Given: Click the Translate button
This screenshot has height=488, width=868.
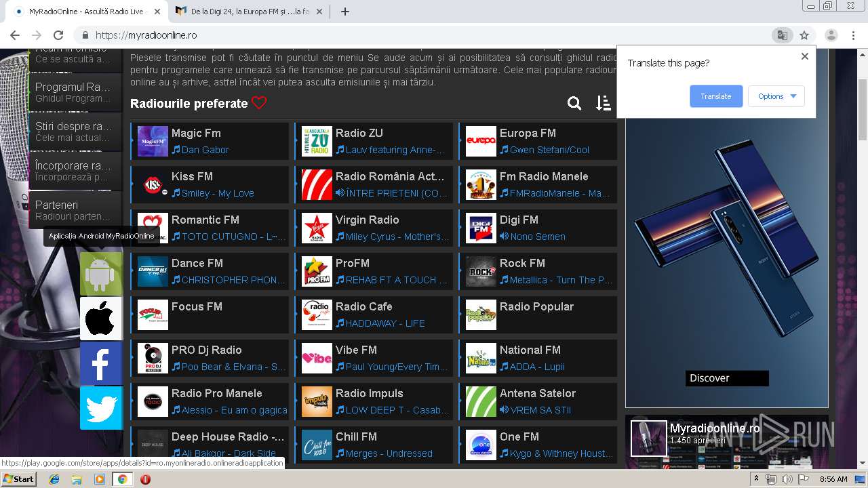Looking at the screenshot, I should 716,96.
